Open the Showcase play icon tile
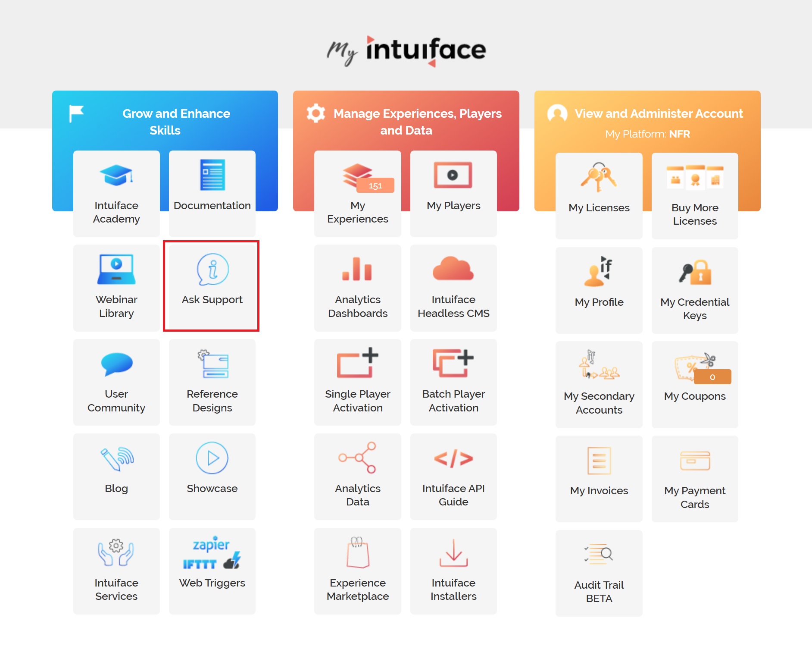This screenshot has height=662, width=812. [212, 477]
